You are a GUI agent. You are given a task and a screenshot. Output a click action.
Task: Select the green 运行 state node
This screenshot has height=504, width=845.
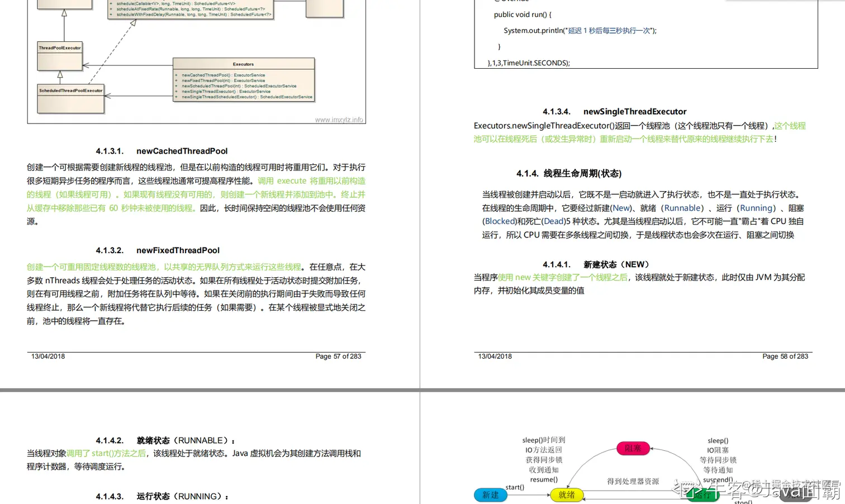(703, 495)
